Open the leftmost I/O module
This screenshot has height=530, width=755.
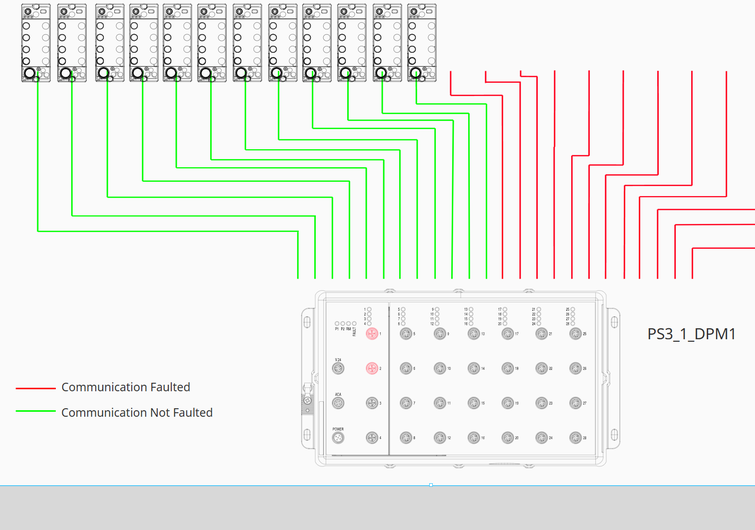pyautogui.click(x=37, y=42)
